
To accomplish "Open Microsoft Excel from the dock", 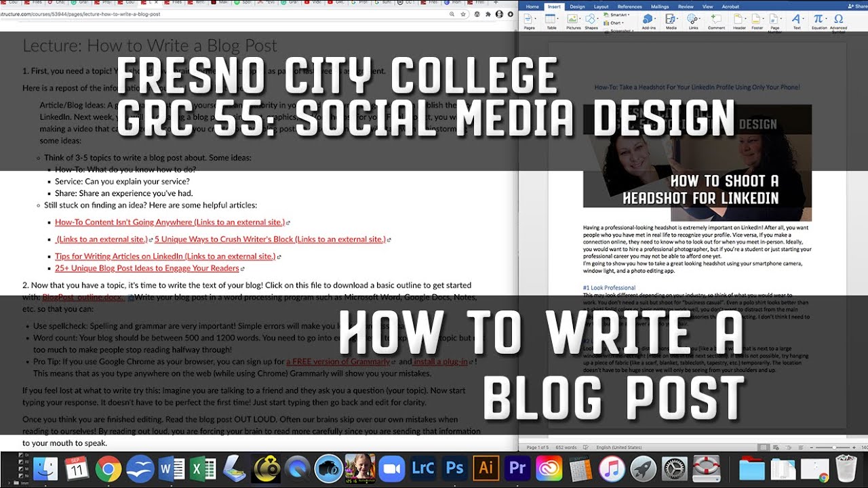I will (x=203, y=469).
